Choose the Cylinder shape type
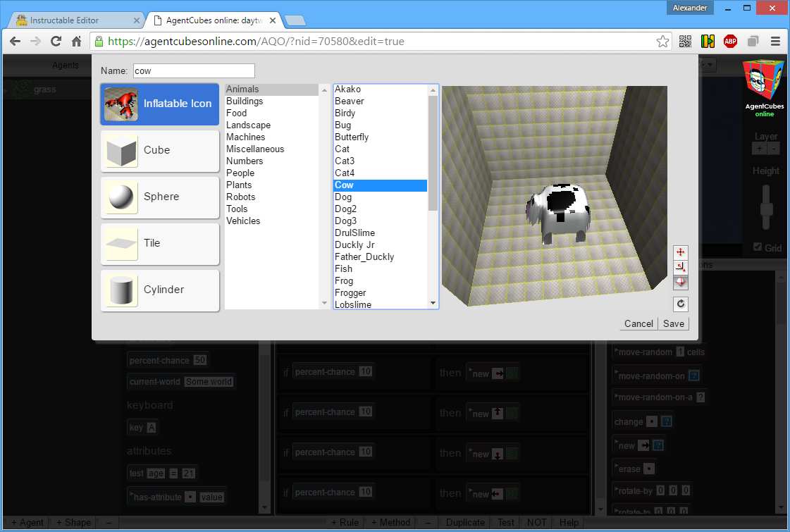This screenshot has height=532, width=790. click(160, 290)
